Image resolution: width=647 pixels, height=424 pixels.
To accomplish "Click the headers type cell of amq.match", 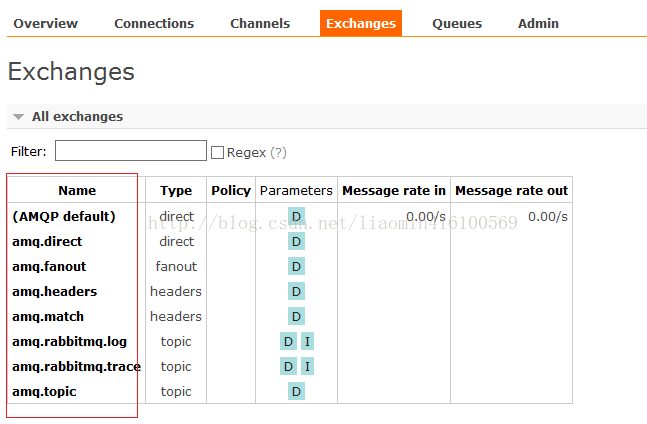I will click(x=176, y=317).
